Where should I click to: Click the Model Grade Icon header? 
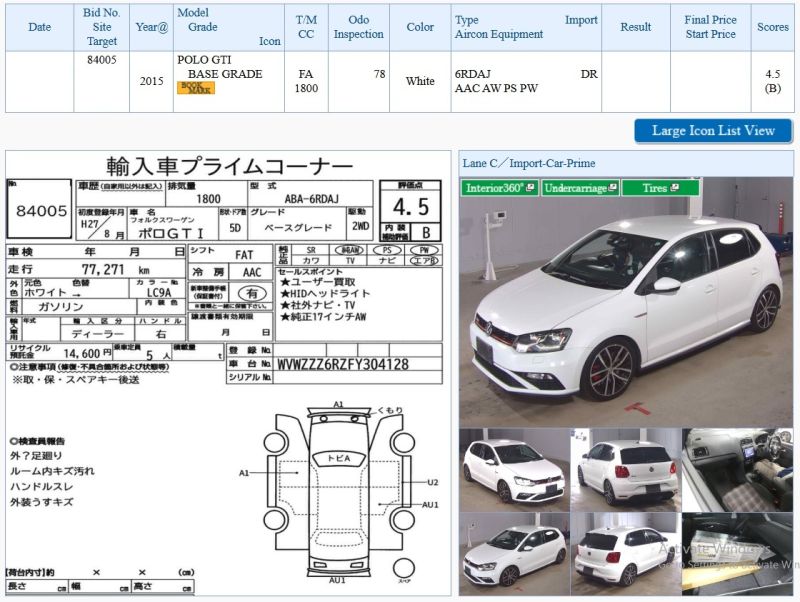point(229,27)
